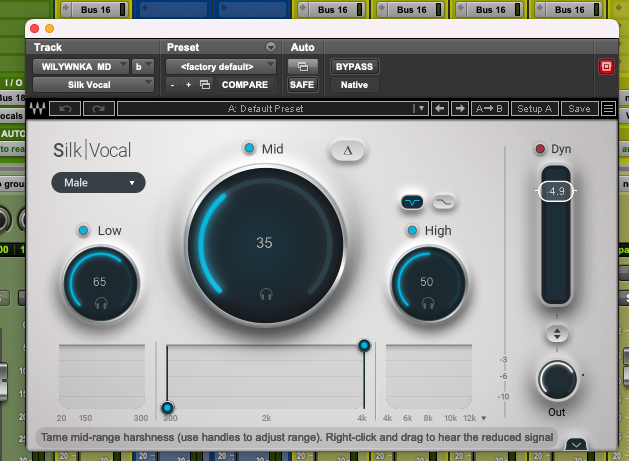Click the Track section header
This screenshot has height=461, width=629.
[x=48, y=47]
